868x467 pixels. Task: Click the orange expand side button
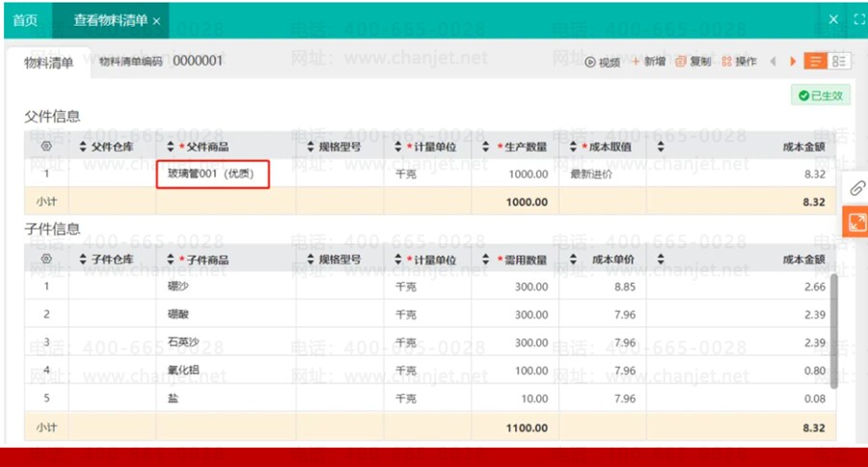855,222
